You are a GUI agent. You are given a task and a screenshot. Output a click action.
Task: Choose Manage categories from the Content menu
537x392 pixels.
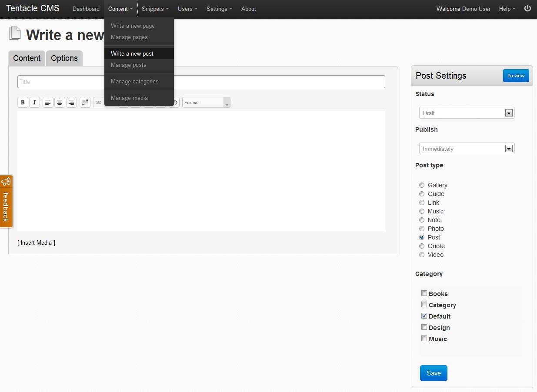(134, 81)
